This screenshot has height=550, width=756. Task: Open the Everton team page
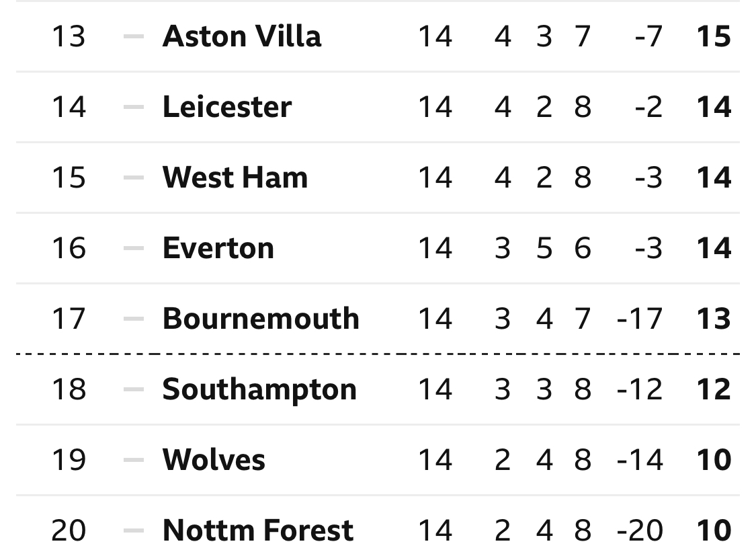[218, 248]
